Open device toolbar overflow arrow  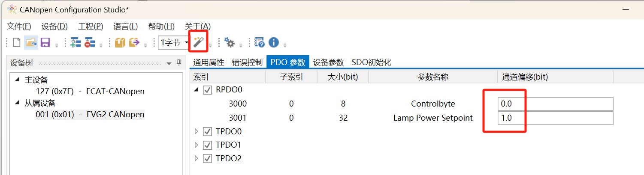click(x=101, y=44)
